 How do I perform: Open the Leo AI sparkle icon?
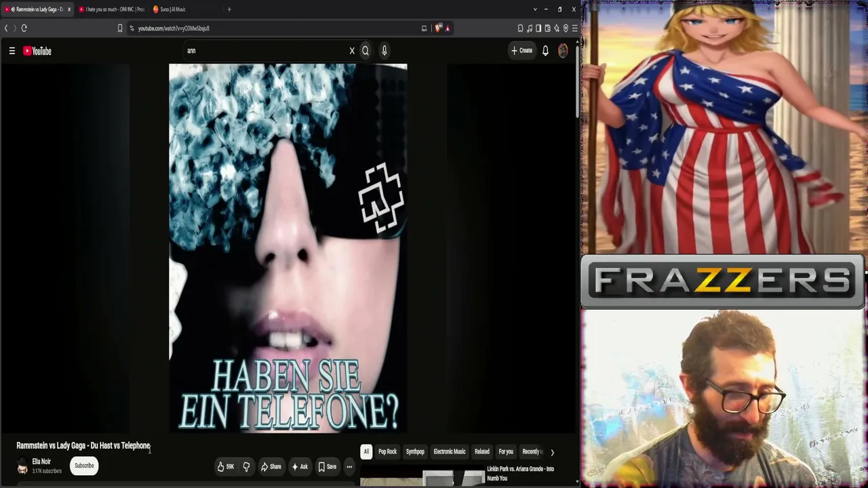tap(557, 28)
